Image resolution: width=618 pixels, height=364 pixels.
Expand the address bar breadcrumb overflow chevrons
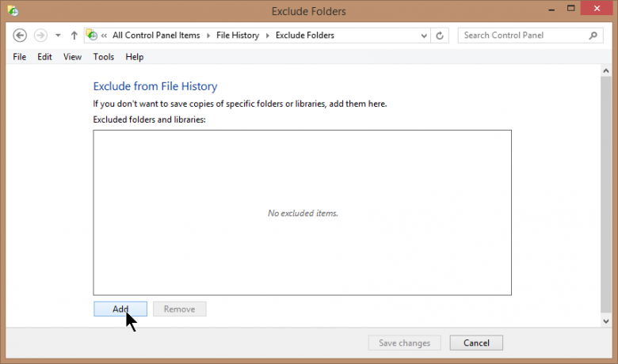pyautogui.click(x=104, y=36)
